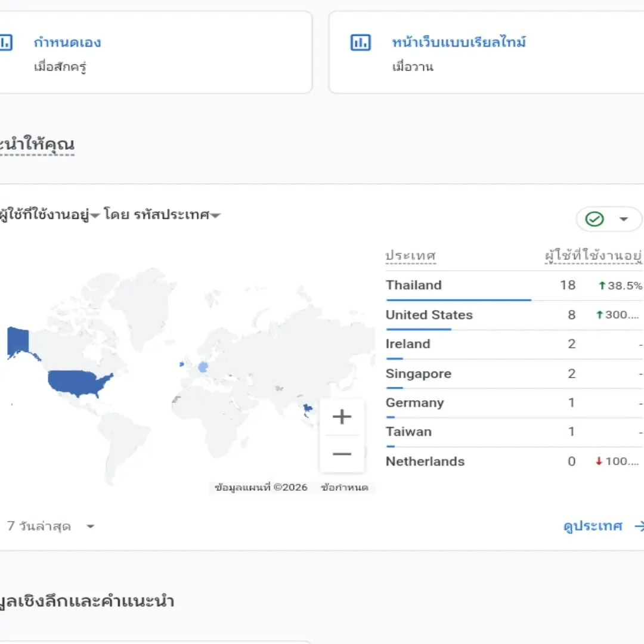
Task: Click Thailand's 38.5% increase value
Action: (620, 286)
